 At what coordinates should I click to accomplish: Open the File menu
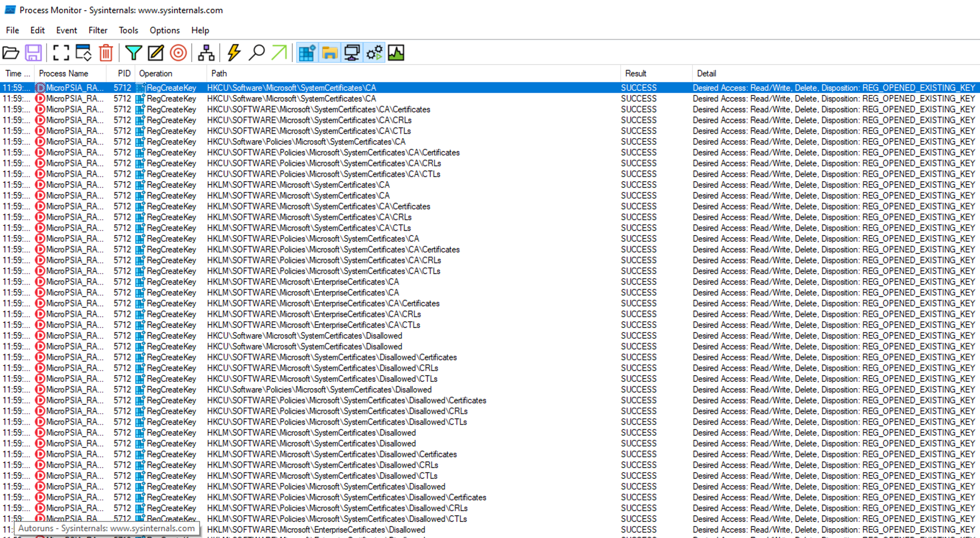click(x=12, y=30)
